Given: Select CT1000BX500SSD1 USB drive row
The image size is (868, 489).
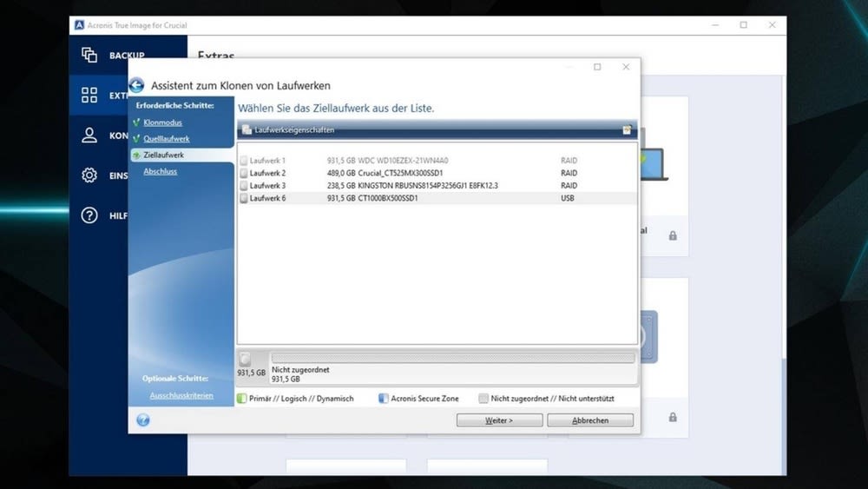Looking at the screenshot, I should [437, 198].
